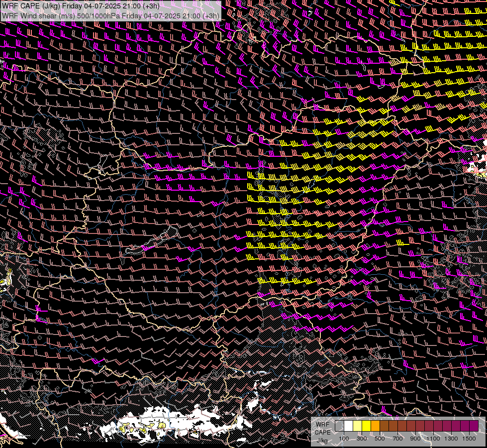This screenshot has height=448, width=487.
Task: Click the legend value 700
Action: point(397,439)
